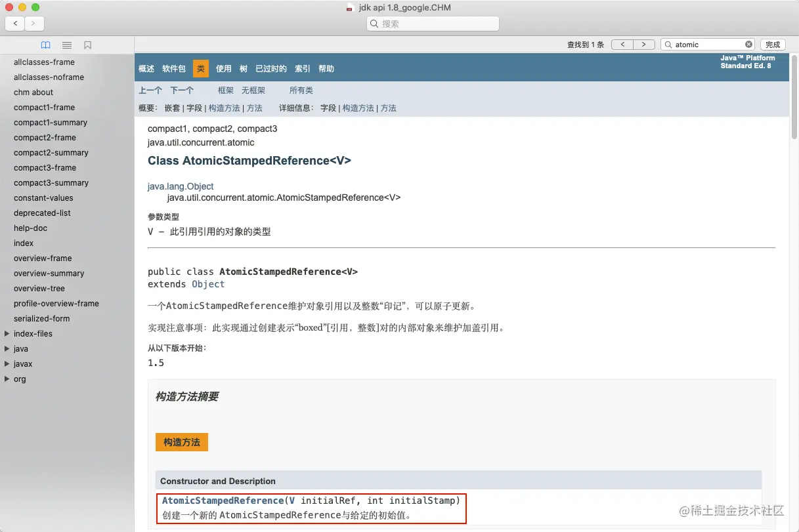The width and height of the screenshot is (799, 532).
Task: Open the bookmarks sidebar icon
Action: pos(87,45)
